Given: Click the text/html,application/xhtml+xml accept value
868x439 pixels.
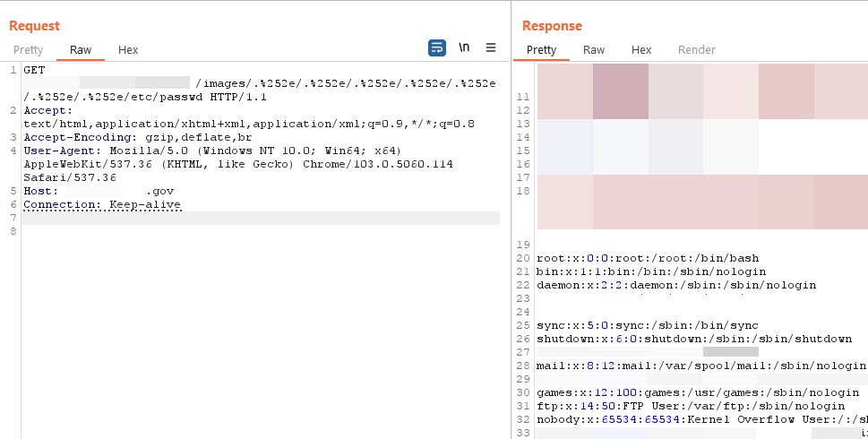Looking at the screenshot, I should click(248, 124).
